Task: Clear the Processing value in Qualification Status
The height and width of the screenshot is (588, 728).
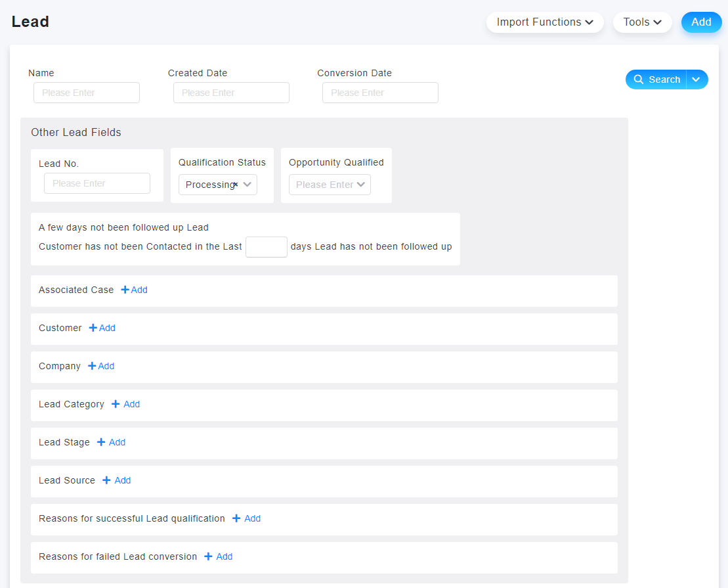Action: [236, 185]
